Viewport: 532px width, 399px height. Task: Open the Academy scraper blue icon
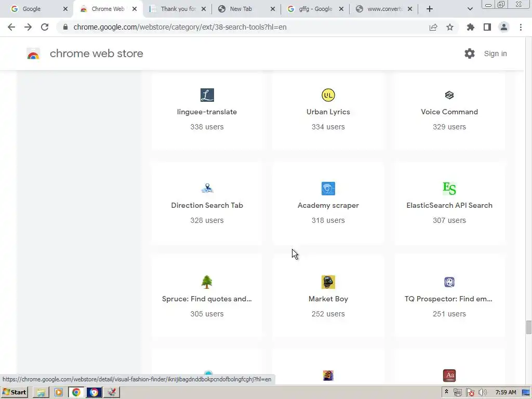(x=328, y=189)
